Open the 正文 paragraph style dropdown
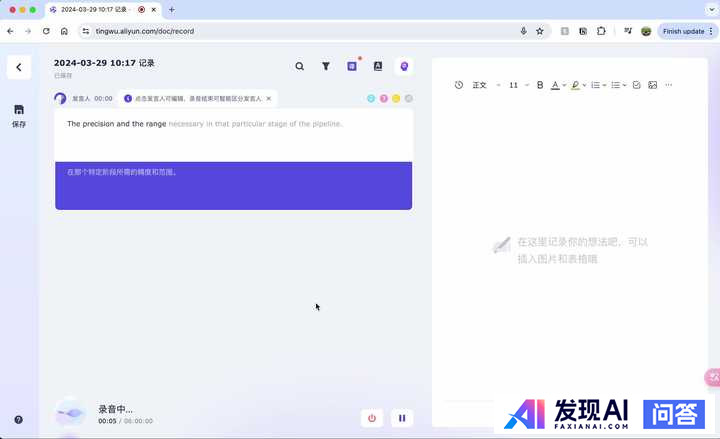Screen dimensions: 720x439 click(x=486, y=85)
